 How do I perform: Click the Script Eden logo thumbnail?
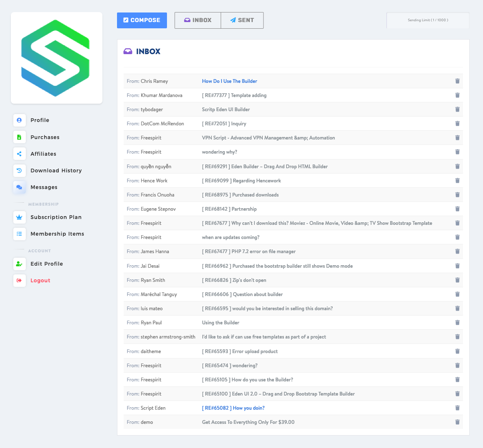[56, 57]
